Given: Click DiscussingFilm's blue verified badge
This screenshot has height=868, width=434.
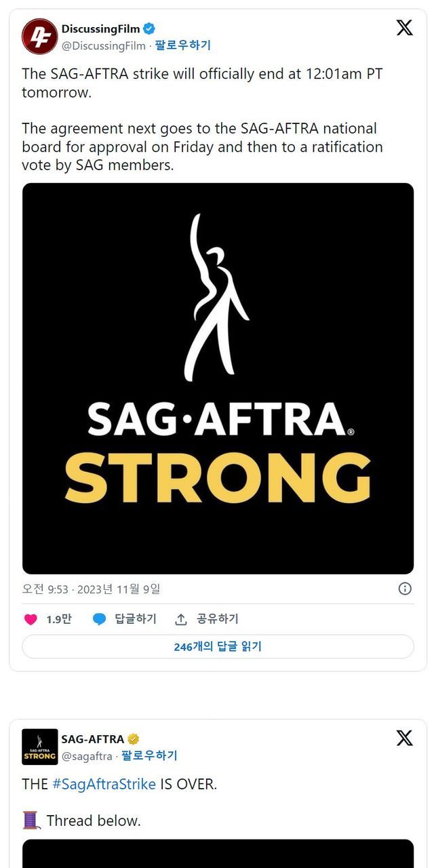Looking at the screenshot, I should click(x=149, y=29).
